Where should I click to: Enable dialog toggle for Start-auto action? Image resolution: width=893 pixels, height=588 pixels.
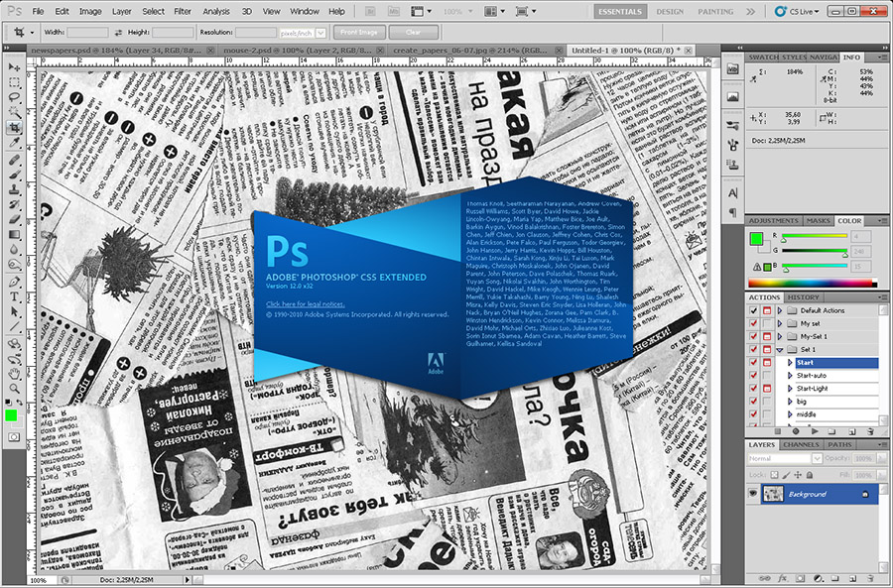(767, 374)
